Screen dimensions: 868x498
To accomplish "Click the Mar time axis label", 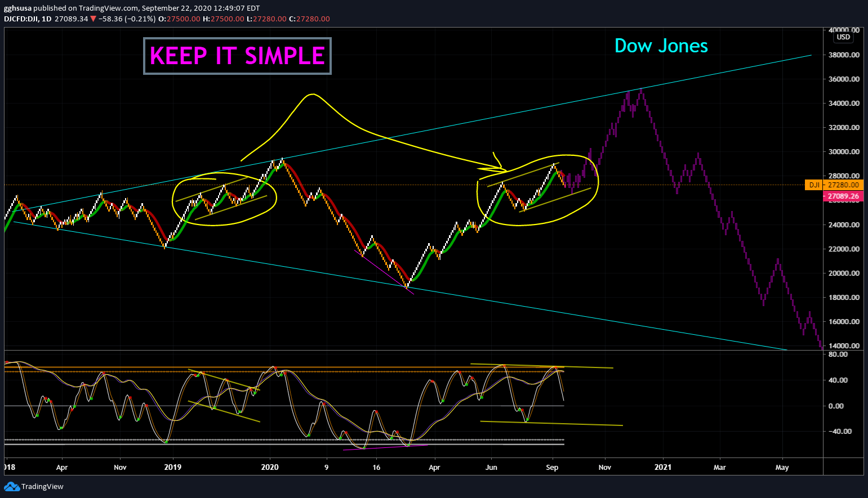I will (x=720, y=468).
